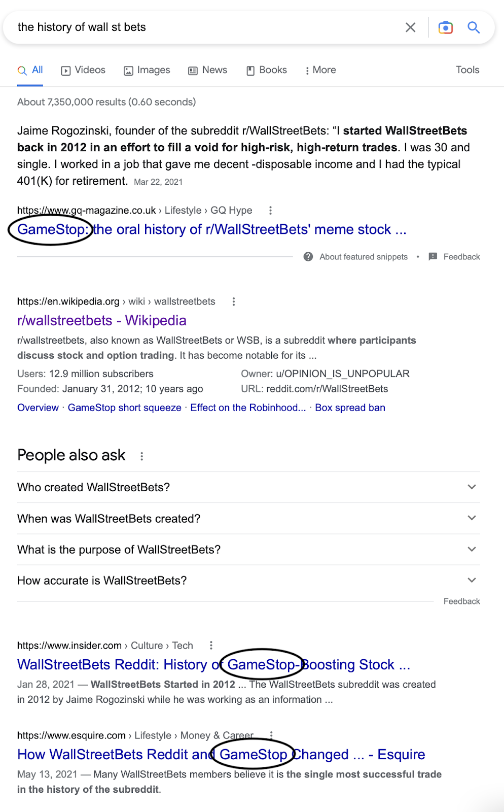The width and height of the screenshot is (504, 812).
Task: Expand When was WallStreetBets created question
Action: point(248,518)
